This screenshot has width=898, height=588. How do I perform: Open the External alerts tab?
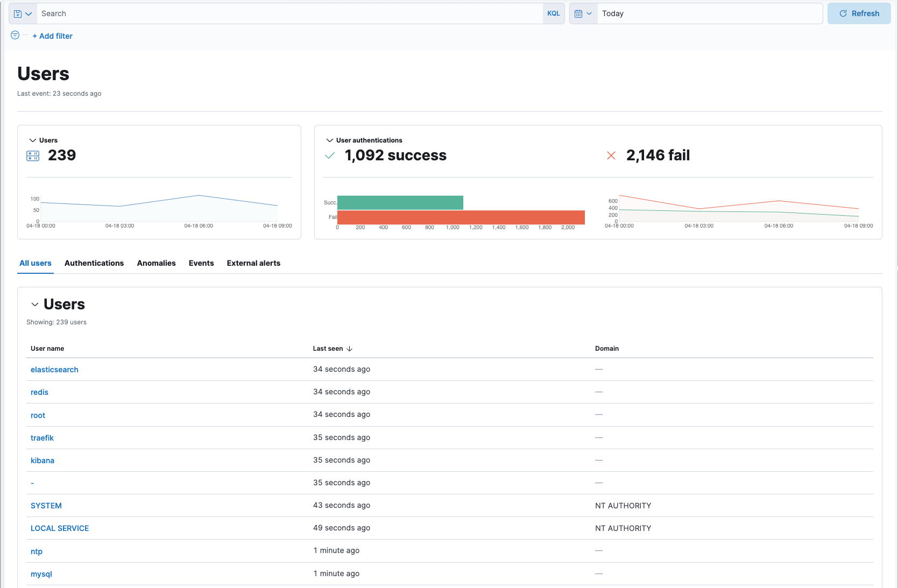(x=253, y=263)
